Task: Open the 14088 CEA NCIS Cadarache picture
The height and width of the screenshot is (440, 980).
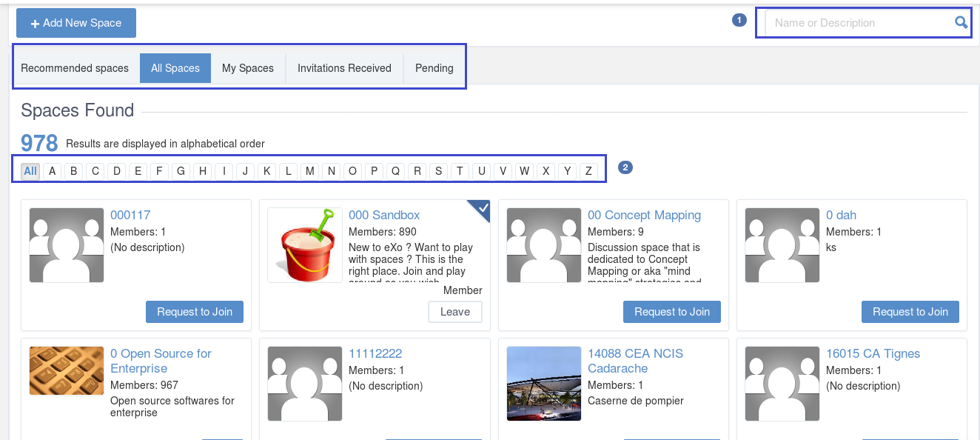Action: coord(544,384)
